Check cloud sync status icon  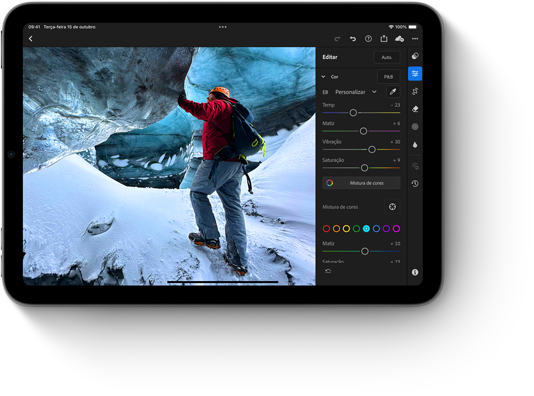(x=399, y=39)
